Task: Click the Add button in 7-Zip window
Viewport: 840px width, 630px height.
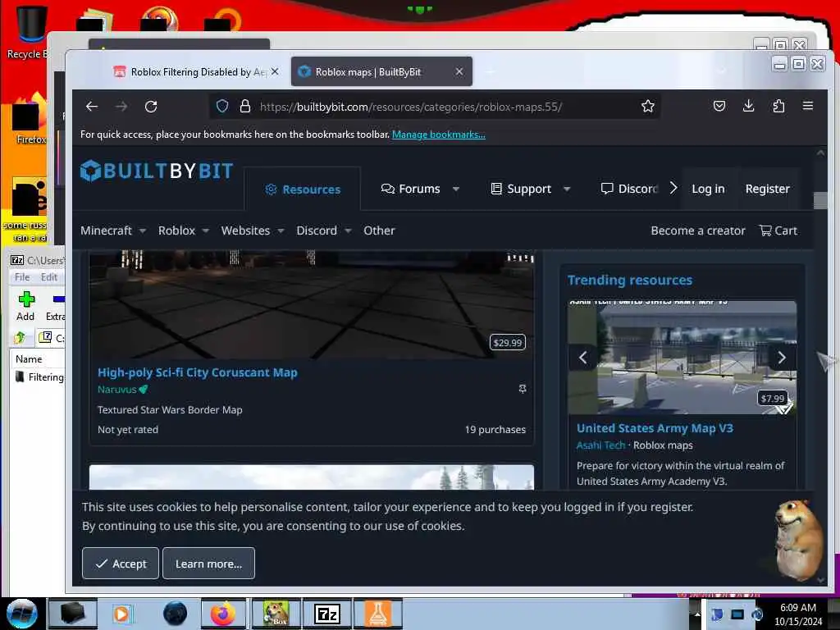Action: pyautogui.click(x=25, y=307)
